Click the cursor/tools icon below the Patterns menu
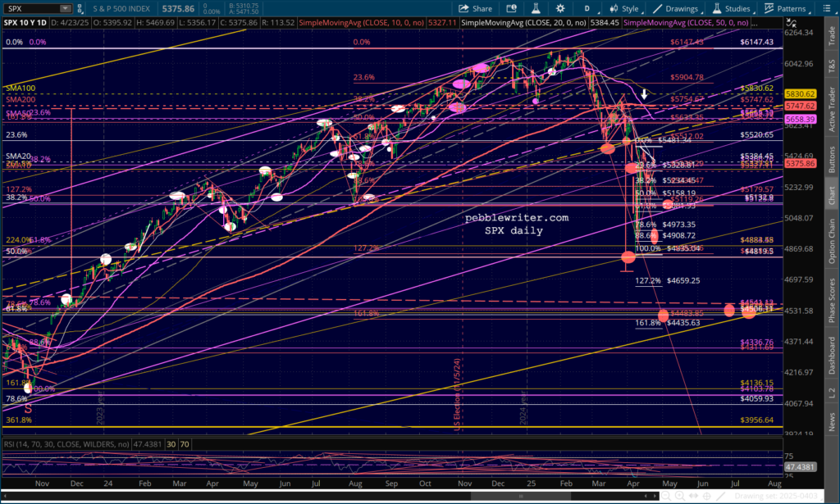Screen dimensions: 840x504 click(792, 22)
